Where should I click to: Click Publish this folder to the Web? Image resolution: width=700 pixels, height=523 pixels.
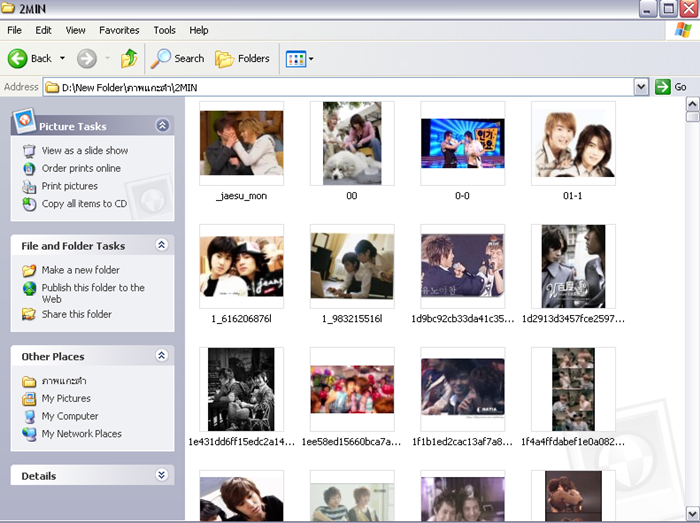[x=93, y=293]
